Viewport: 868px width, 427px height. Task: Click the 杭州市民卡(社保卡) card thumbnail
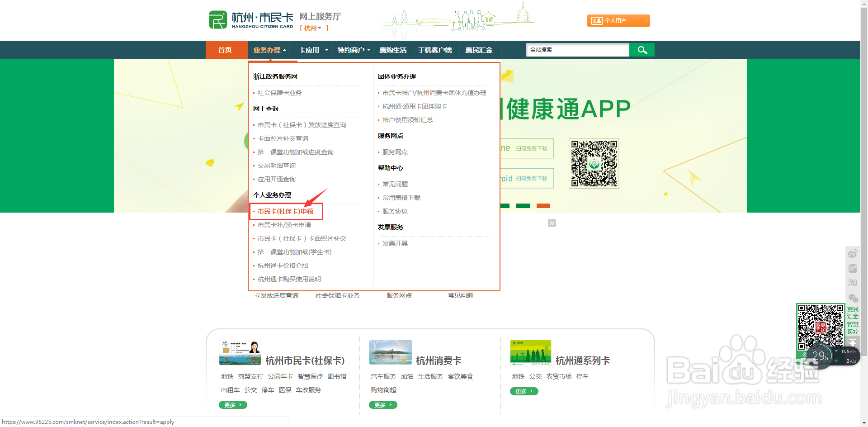click(x=240, y=352)
